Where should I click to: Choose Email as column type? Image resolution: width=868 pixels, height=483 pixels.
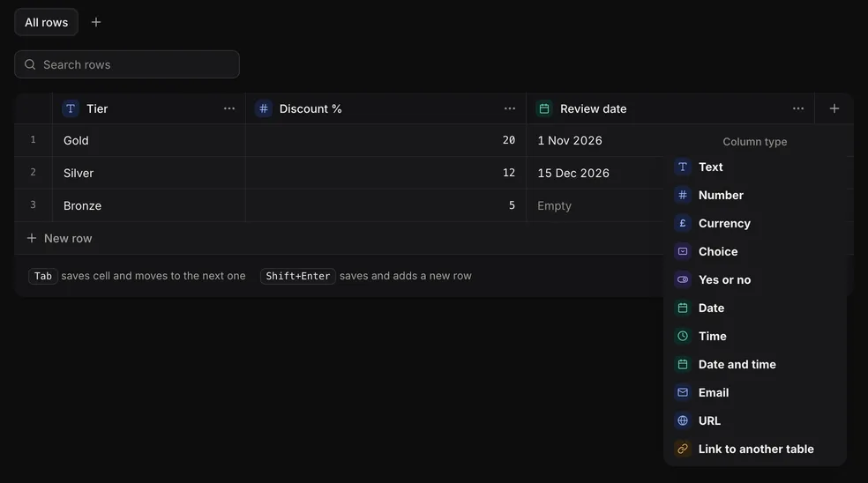pyautogui.click(x=754, y=393)
